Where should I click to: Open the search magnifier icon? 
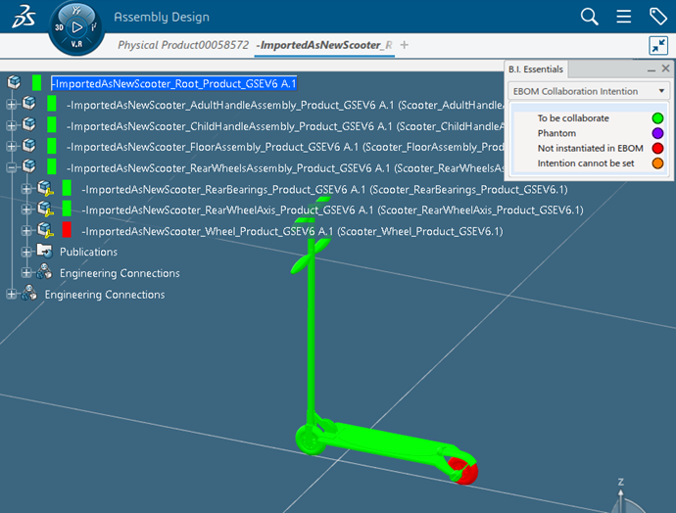click(x=590, y=16)
